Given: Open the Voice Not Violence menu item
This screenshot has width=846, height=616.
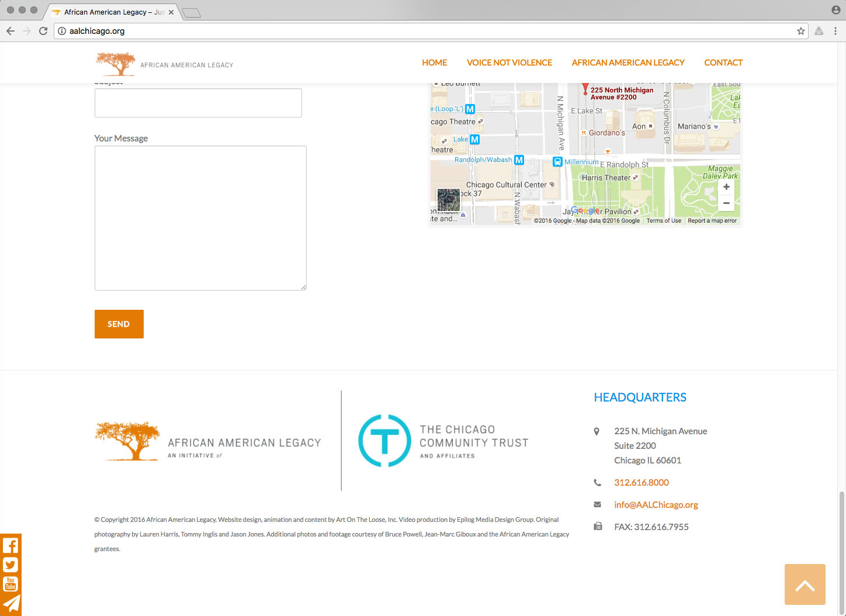Looking at the screenshot, I should click(509, 63).
